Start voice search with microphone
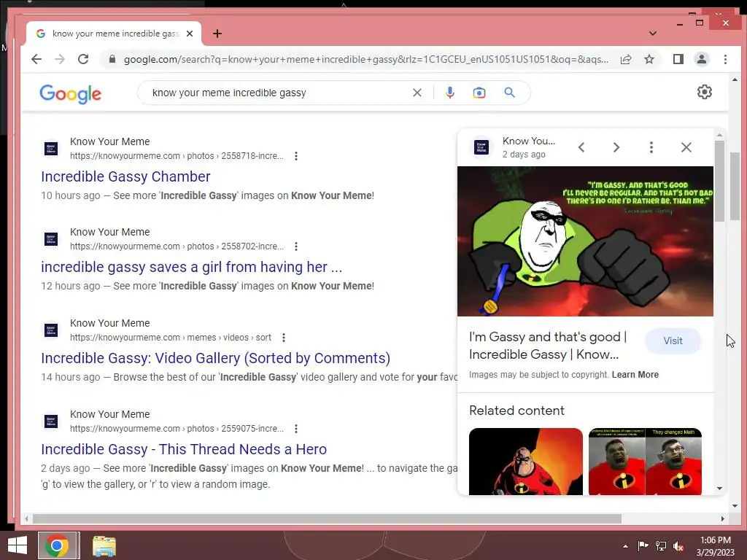This screenshot has width=747, height=560. pos(449,93)
